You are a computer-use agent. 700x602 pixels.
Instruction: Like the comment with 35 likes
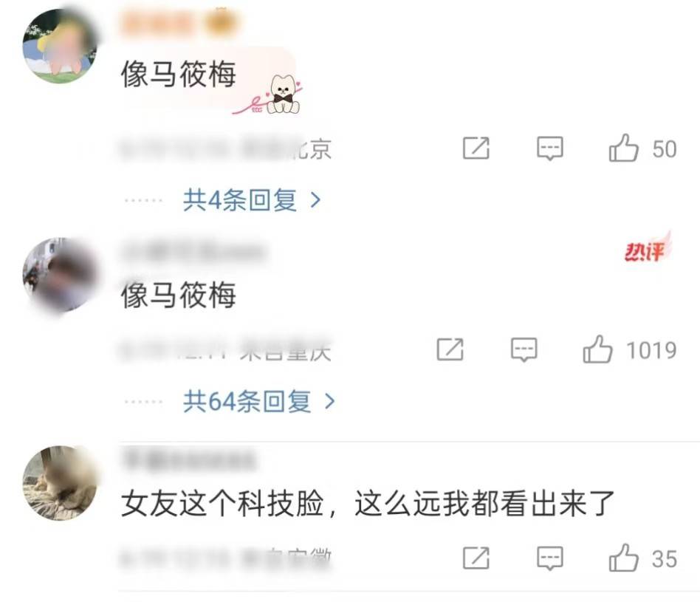[623, 558]
